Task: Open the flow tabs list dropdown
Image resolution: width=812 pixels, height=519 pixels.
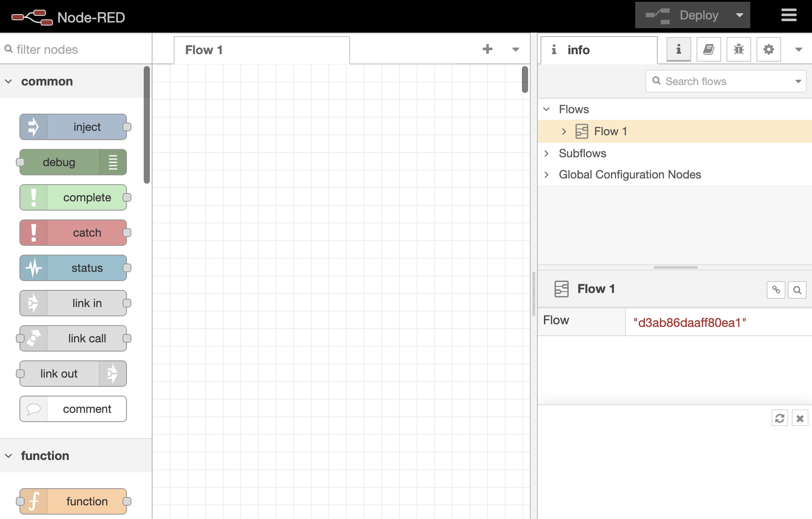Action: (x=515, y=49)
